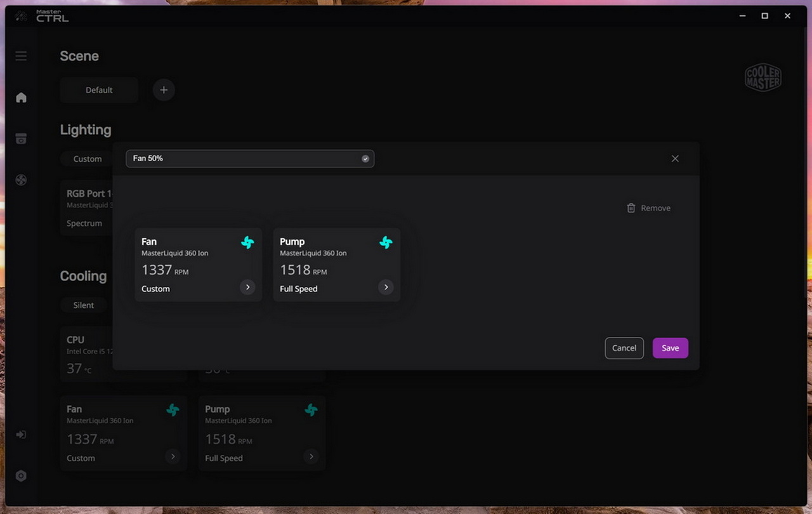The image size is (812, 514).
Task: Open the hamburger menu in sidebar
Action: click(x=21, y=56)
